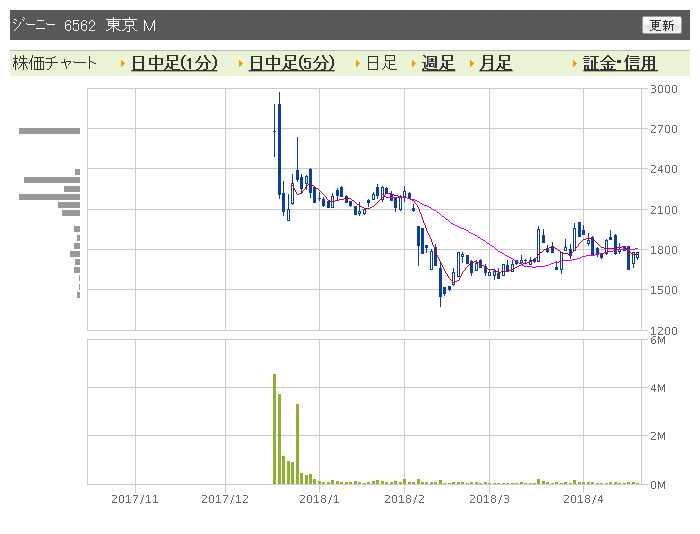Click the 2700 price axis label
This screenshot has width=700, height=534.
click(x=663, y=129)
